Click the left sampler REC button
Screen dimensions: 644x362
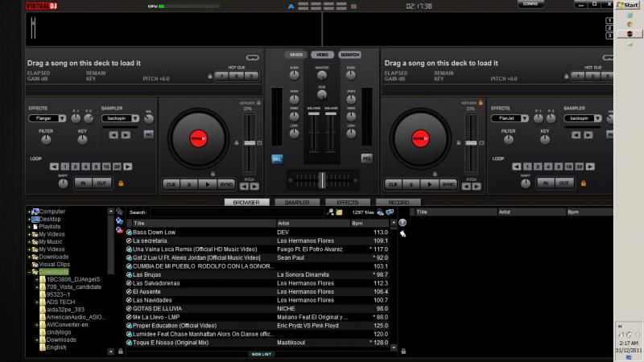pos(148,134)
